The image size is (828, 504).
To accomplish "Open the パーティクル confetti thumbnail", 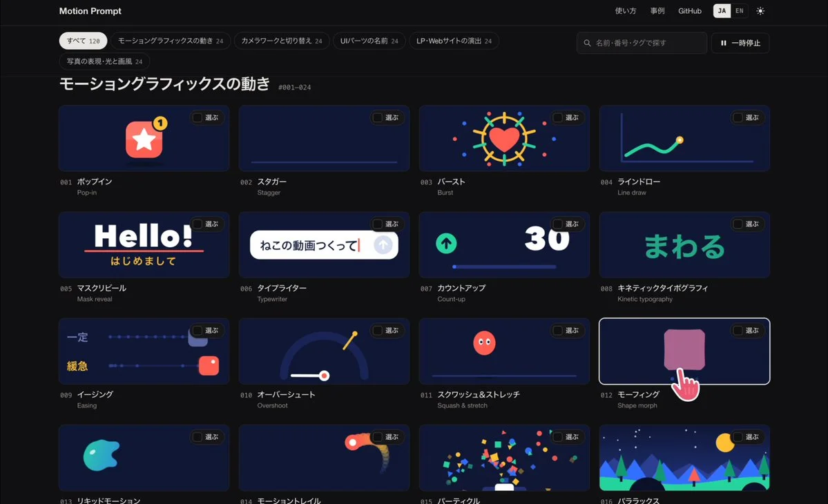I will coord(504,458).
